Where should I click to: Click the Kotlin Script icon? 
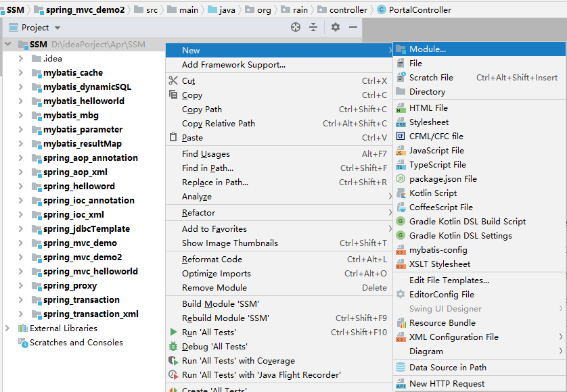[401, 193]
